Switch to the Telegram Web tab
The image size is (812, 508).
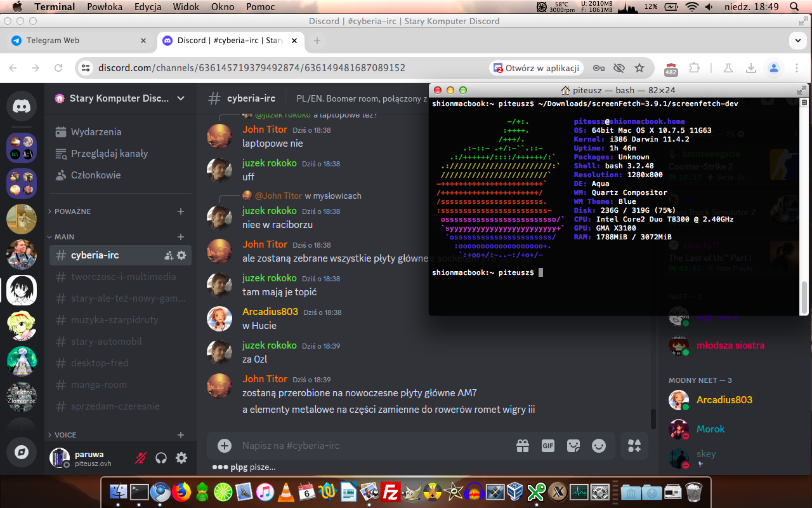click(x=79, y=41)
